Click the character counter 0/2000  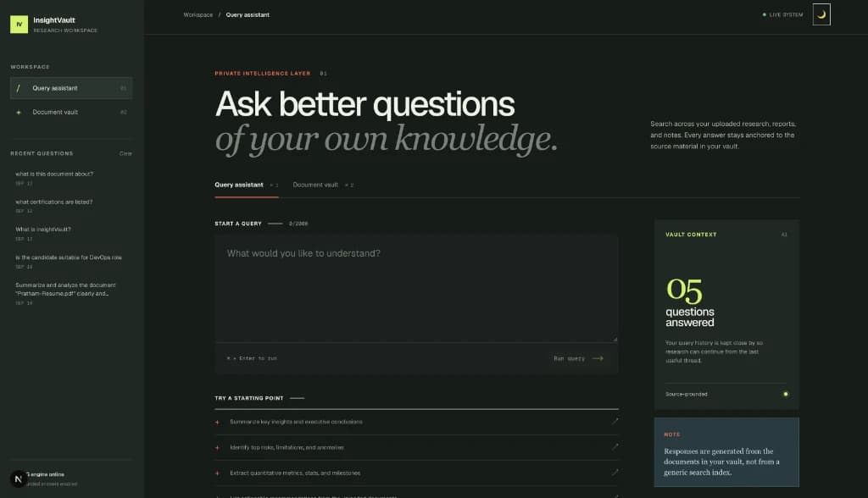[298, 224]
